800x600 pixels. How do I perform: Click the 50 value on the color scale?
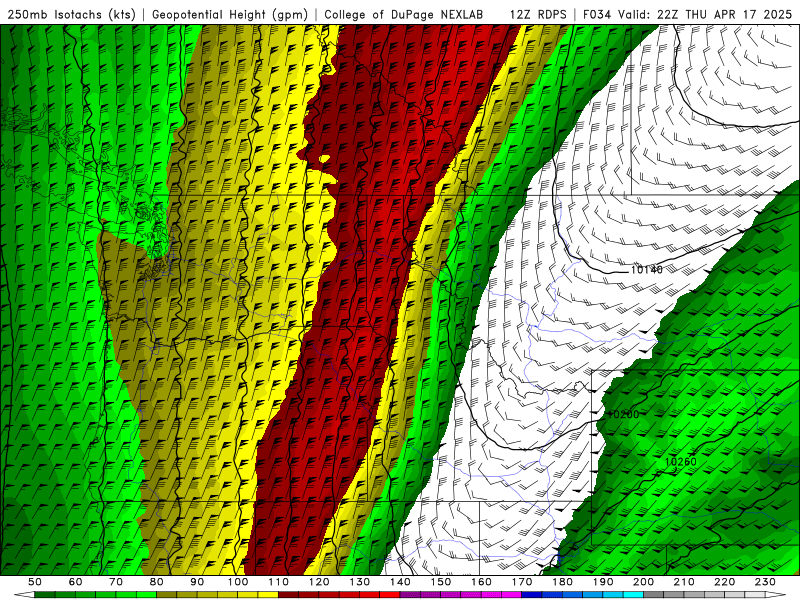point(35,582)
